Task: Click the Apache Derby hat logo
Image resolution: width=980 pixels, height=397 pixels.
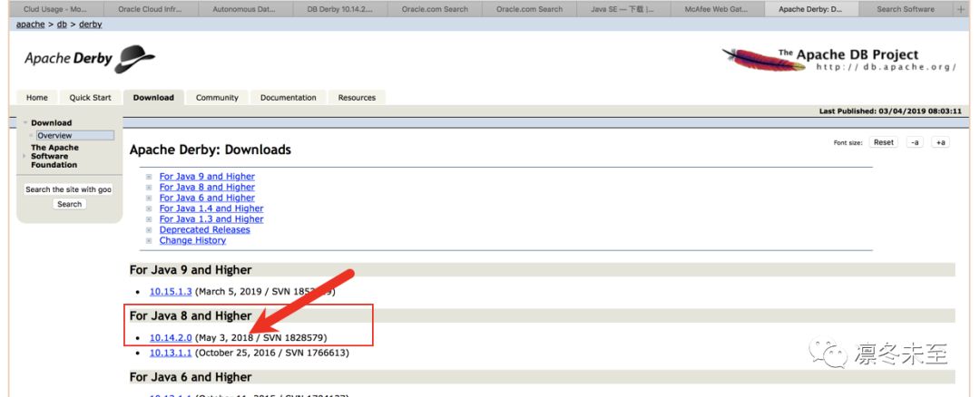Action: pos(89,59)
